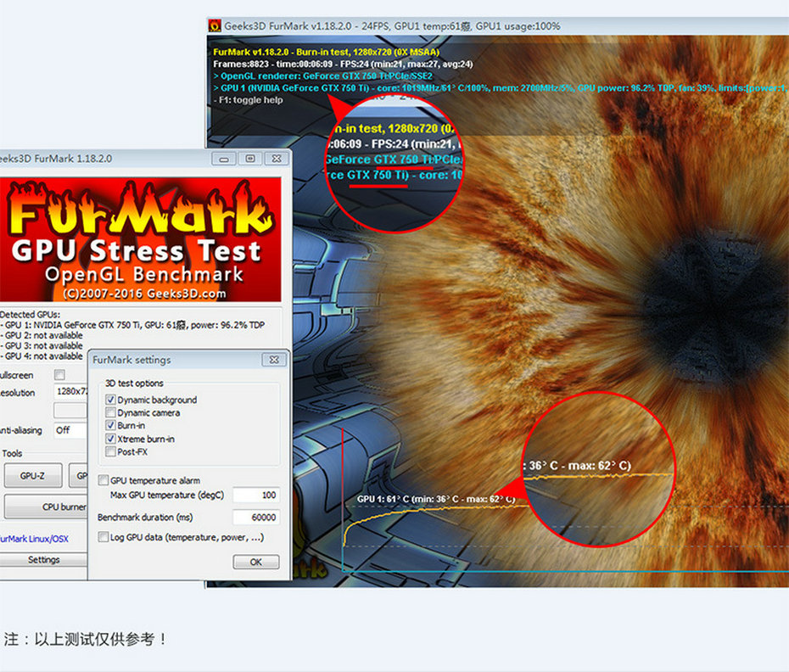The image size is (789, 672).
Task: Select the 'GPU 3: not available' line
Action: coord(42,346)
